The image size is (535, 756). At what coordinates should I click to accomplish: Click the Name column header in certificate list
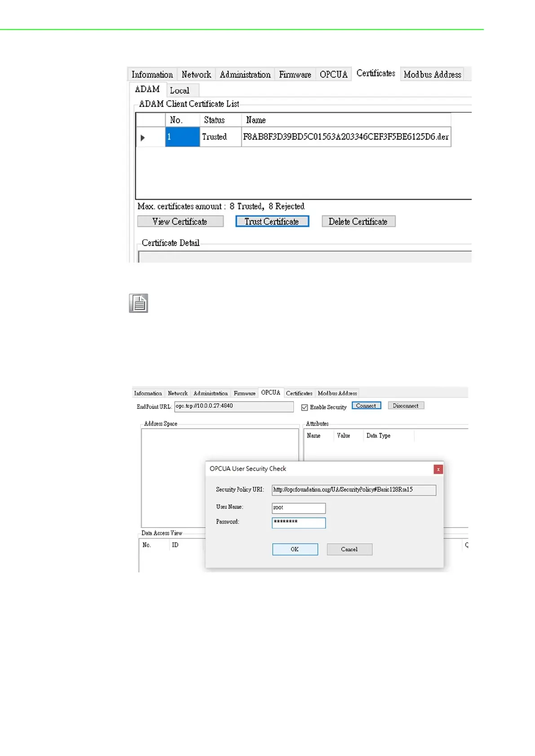[346, 120]
